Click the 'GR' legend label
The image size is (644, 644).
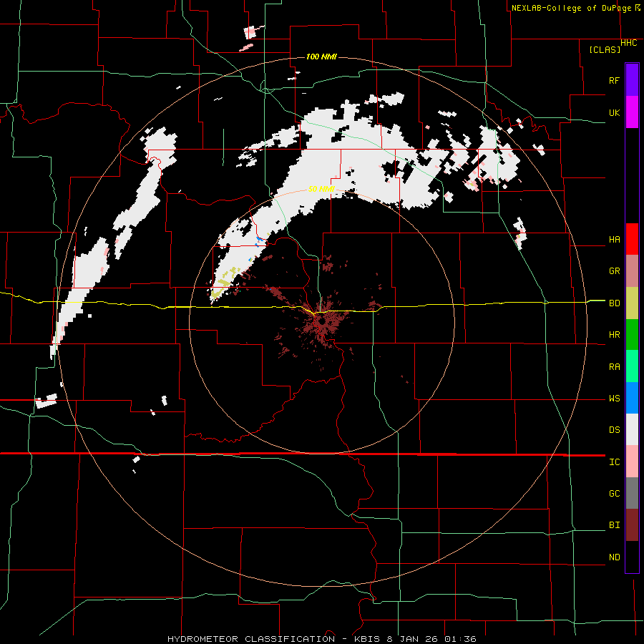pyautogui.click(x=615, y=271)
